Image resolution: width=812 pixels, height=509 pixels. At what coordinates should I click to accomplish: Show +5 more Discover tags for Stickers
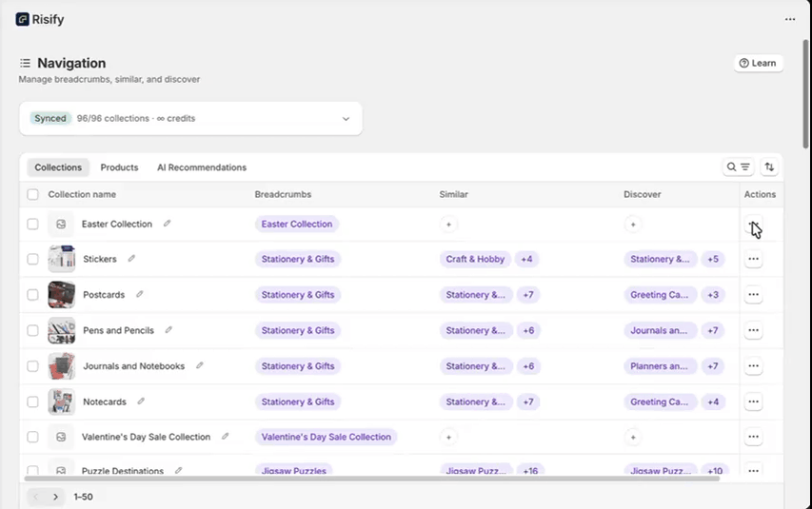coord(714,259)
